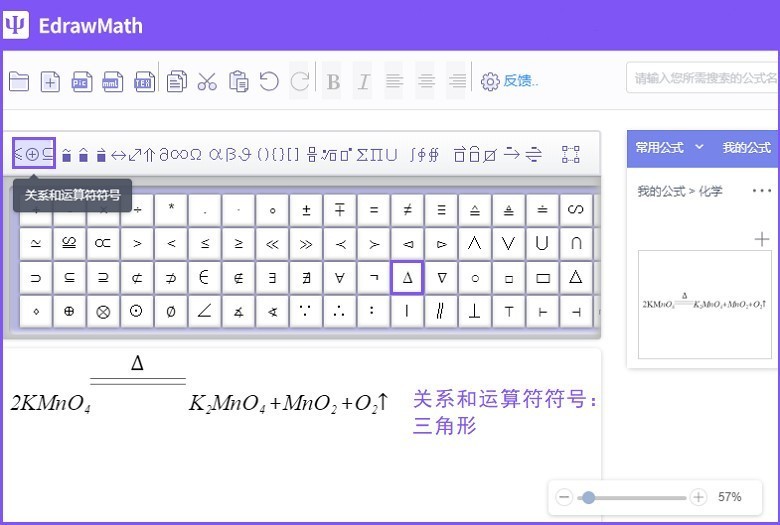780x525 pixels.
Task: Insert the angle ∠ symbol
Action: click(205, 312)
